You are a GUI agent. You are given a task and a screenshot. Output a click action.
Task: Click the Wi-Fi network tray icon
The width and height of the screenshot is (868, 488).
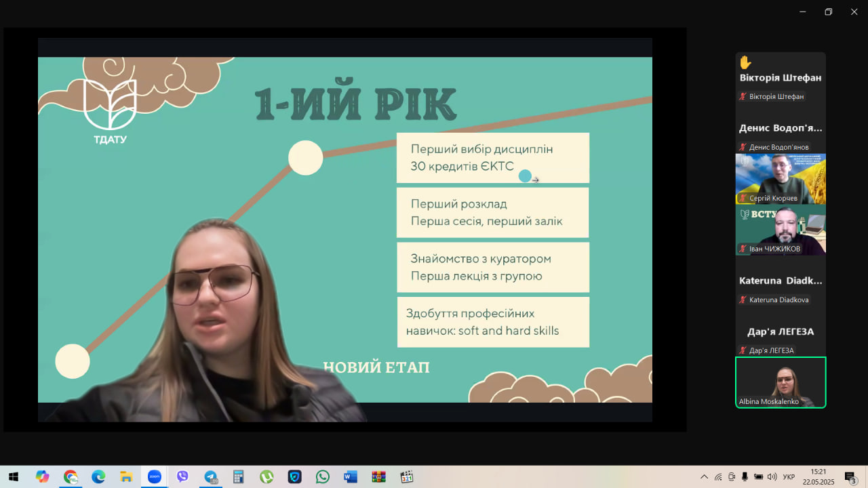tap(718, 477)
